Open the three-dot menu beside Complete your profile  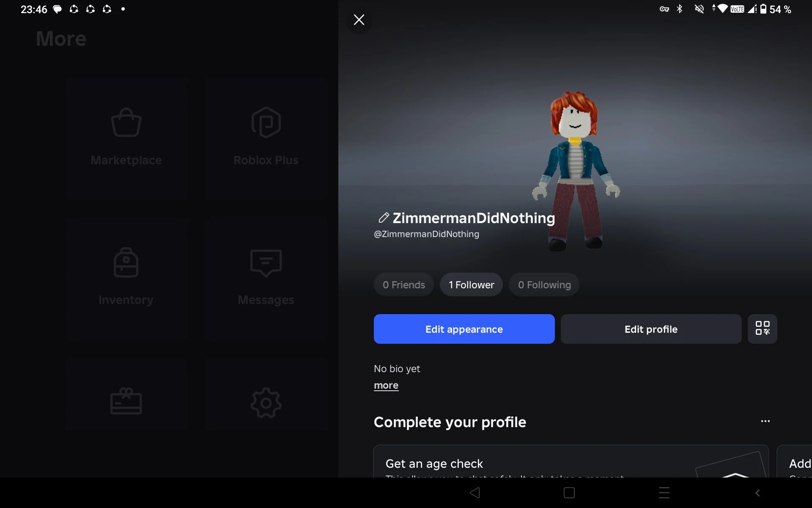765,421
